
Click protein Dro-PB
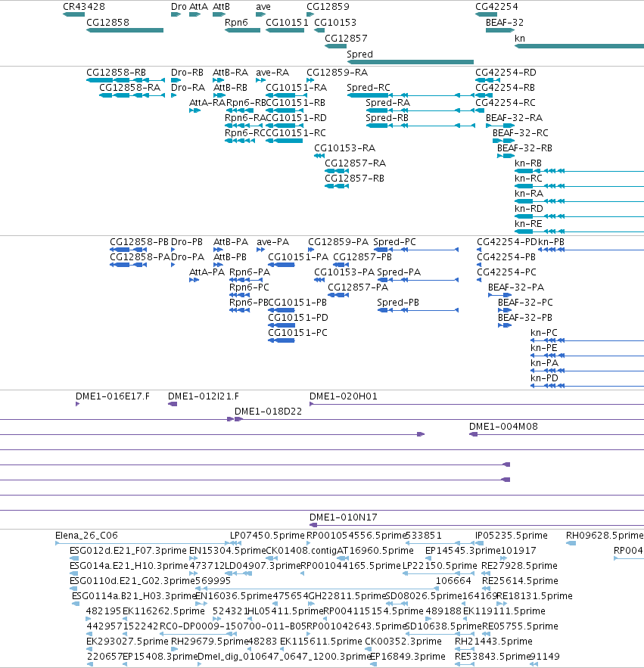click(173, 250)
